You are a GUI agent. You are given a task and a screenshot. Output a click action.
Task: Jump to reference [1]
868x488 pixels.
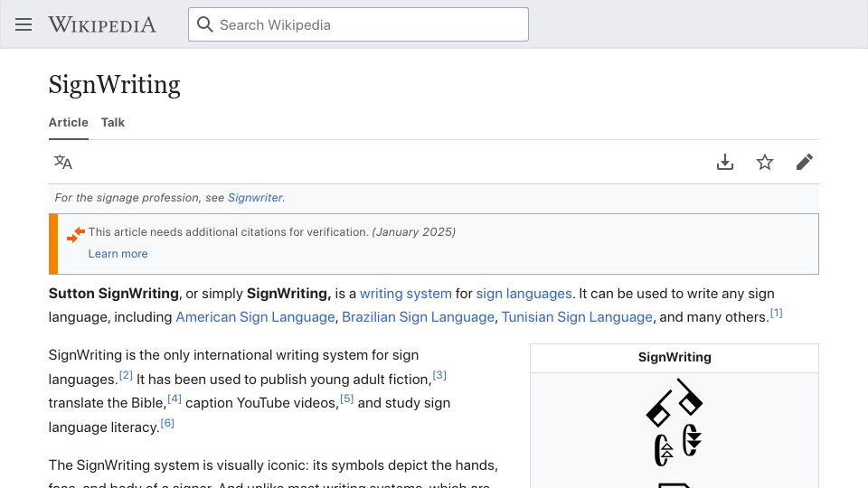[x=776, y=314]
